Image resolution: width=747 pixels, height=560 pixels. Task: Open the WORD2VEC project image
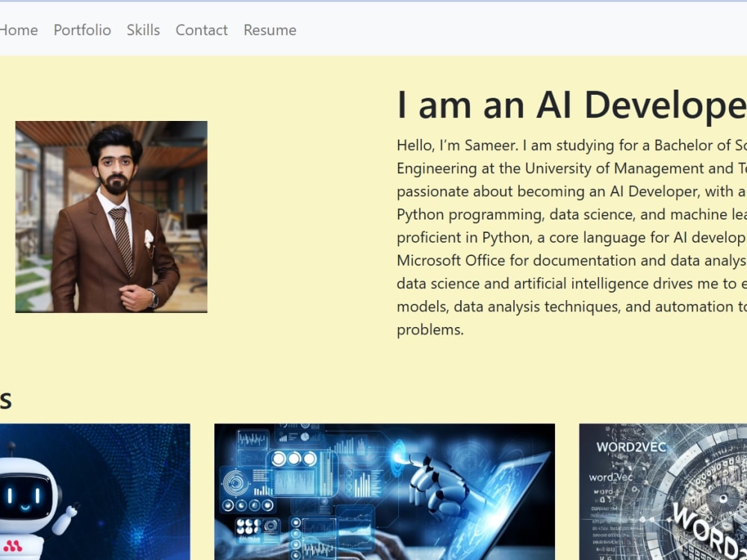[x=663, y=492]
